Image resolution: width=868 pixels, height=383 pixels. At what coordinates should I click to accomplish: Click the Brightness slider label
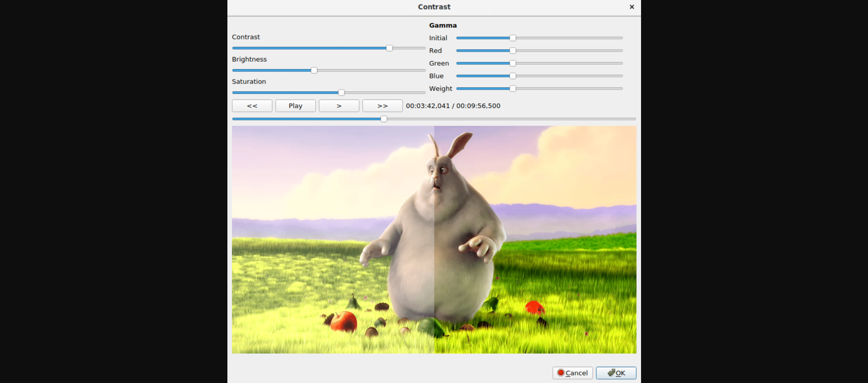point(250,59)
